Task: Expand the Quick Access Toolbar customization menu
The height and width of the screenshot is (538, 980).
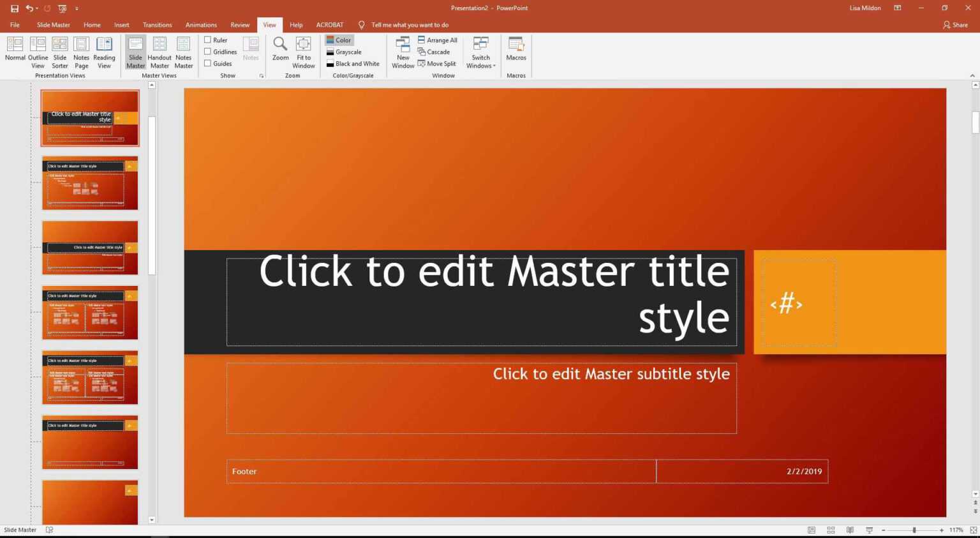Action: pyautogui.click(x=76, y=8)
